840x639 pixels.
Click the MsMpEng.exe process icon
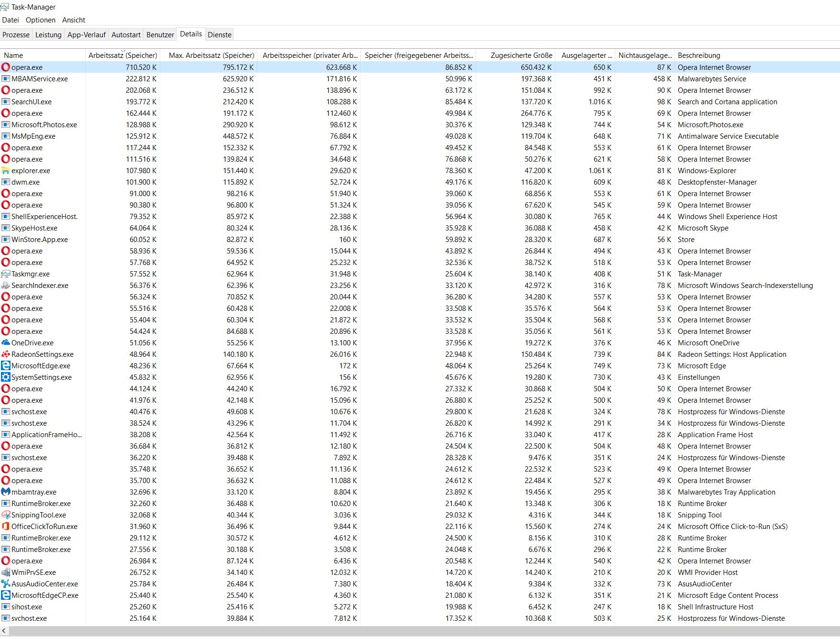pyautogui.click(x=6, y=136)
